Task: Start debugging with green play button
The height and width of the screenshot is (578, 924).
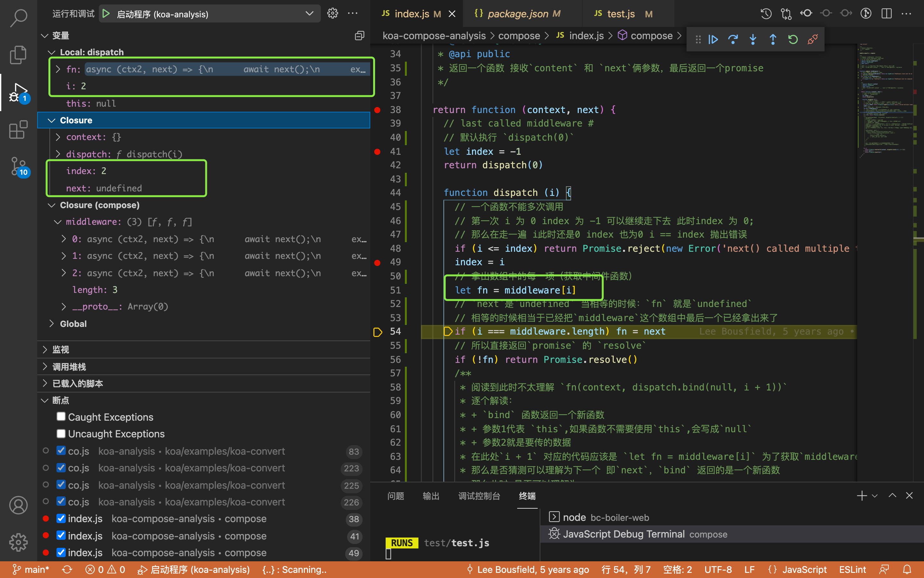Action: pyautogui.click(x=106, y=14)
